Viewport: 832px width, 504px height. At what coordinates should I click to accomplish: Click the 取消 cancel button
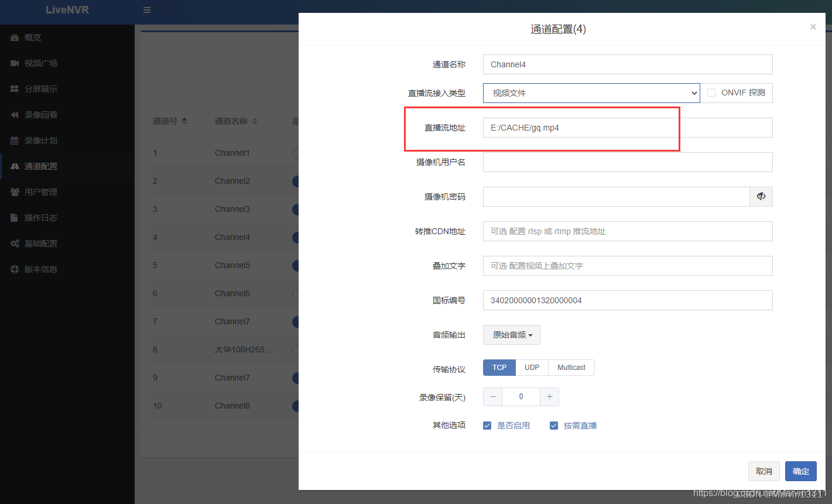[764, 471]
